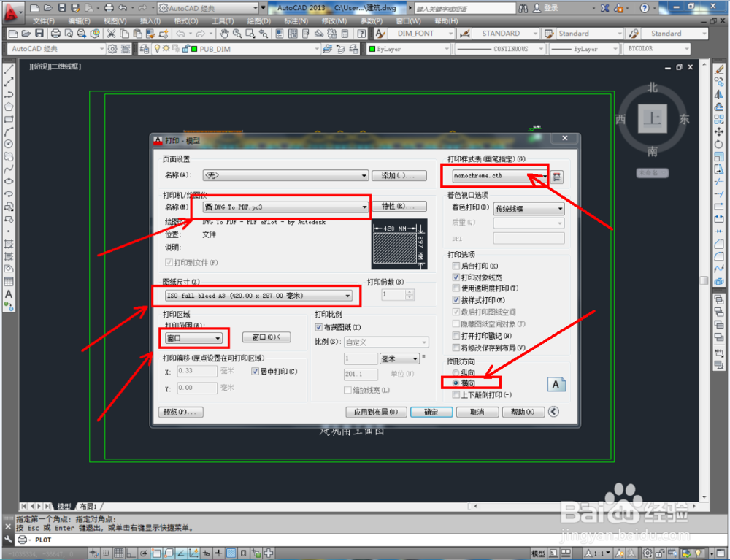The image size is (730, 560).
Task: Select the Multiline Text A tool
Action: pos(8,294)
